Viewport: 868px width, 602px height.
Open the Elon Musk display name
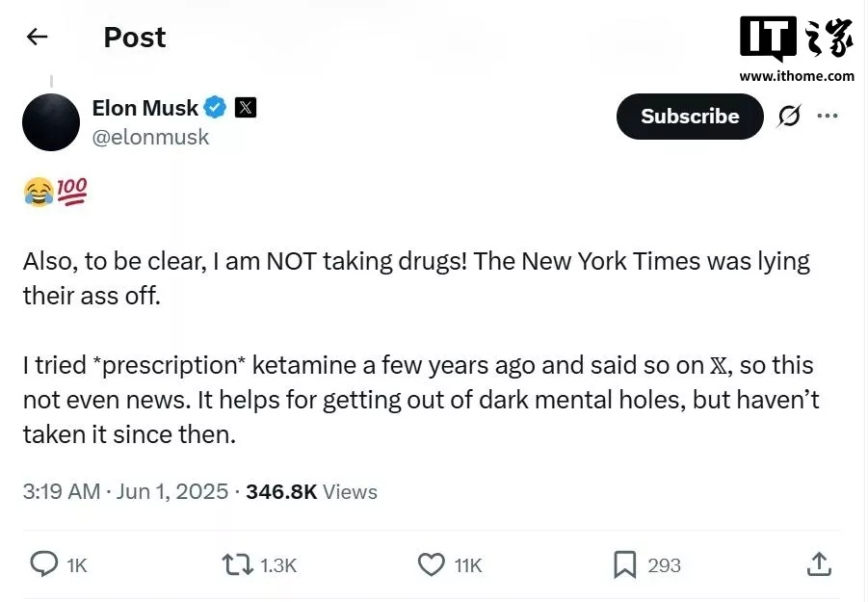click(145, 108)
